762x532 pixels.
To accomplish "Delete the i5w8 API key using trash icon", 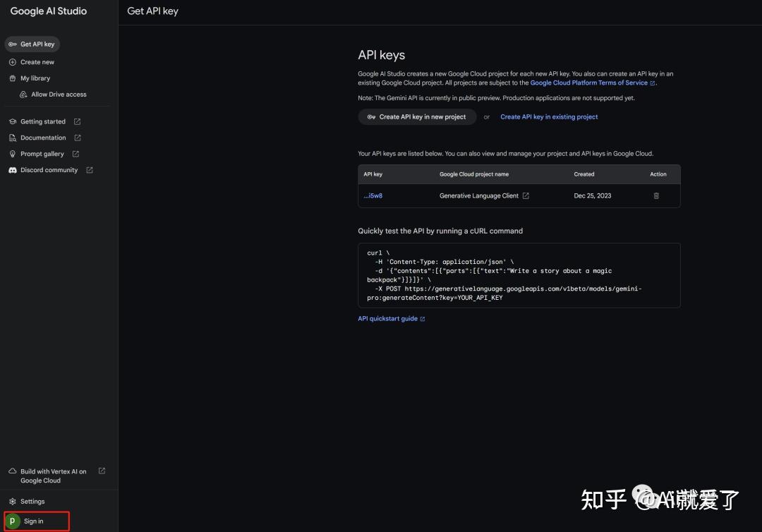I will [x=656, y=195].
